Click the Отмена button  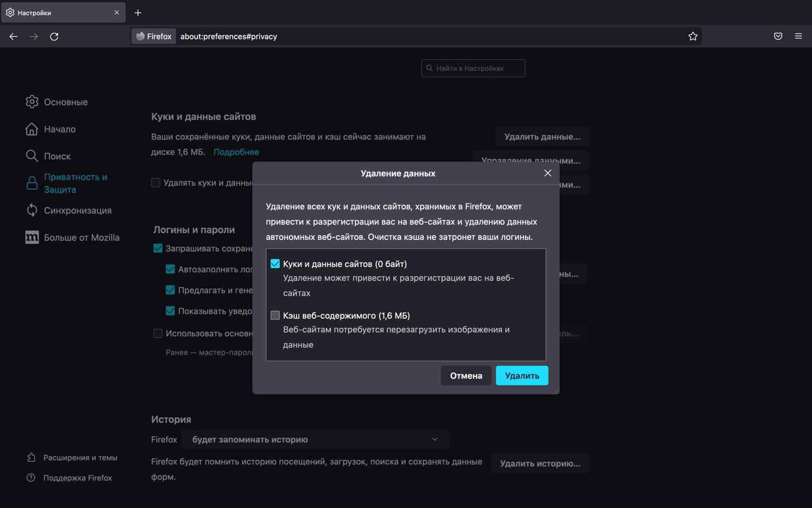point(466,376)
